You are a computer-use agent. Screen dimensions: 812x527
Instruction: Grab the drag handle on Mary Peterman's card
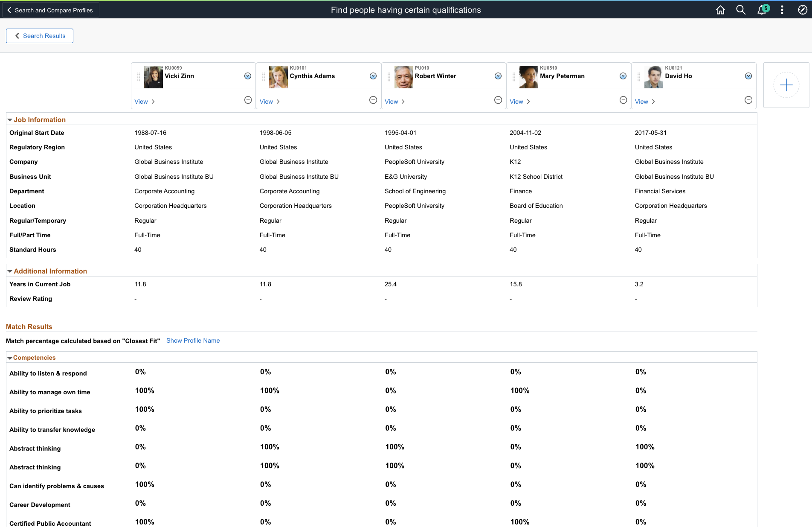click(514, 77)
